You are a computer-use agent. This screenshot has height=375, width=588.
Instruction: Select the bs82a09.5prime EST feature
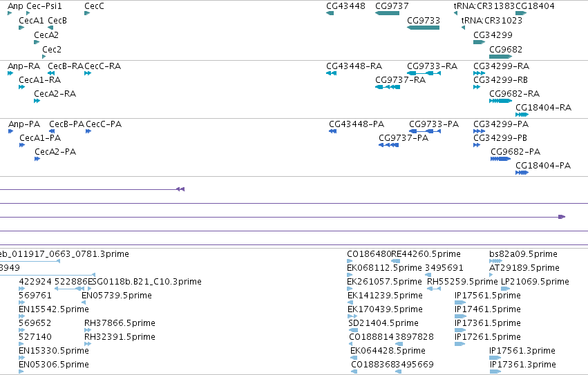click(495, 261)
